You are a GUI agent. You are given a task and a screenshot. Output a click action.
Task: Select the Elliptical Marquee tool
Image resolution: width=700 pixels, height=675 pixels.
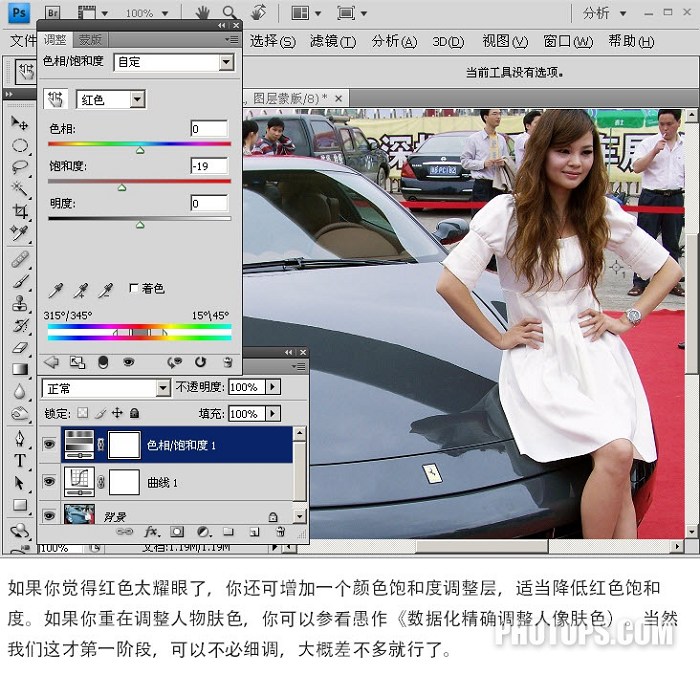pyautogui.click(x=20, y=146)
